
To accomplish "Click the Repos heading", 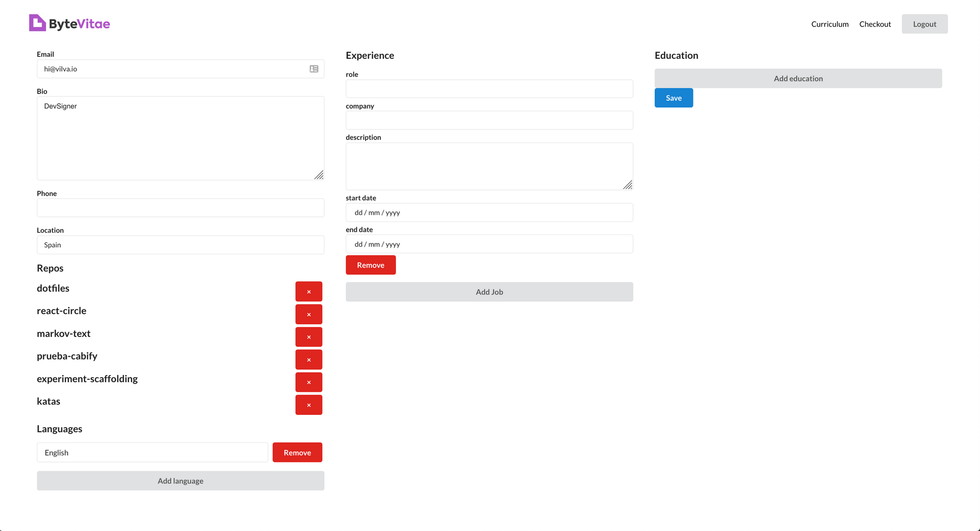I will (50, 268).
